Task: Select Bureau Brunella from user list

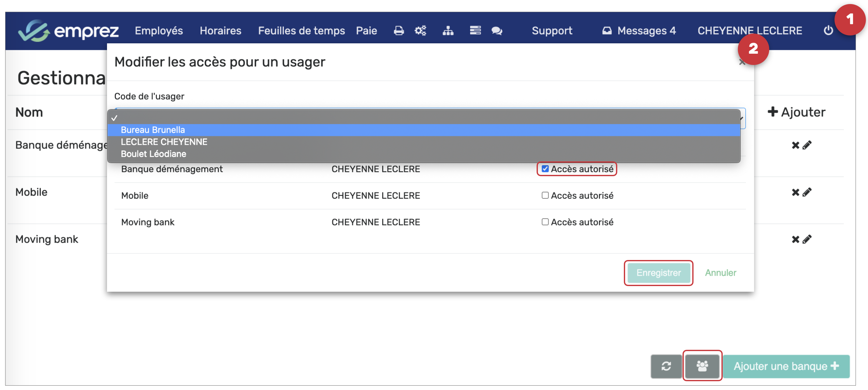Action: [153, 130]
